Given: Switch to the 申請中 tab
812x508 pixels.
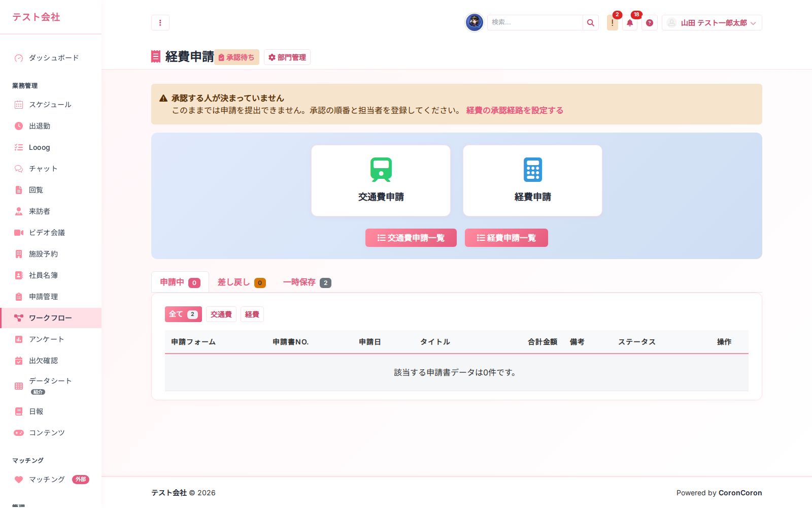Looking at the screenshot, I should click(x=180, y=282).
